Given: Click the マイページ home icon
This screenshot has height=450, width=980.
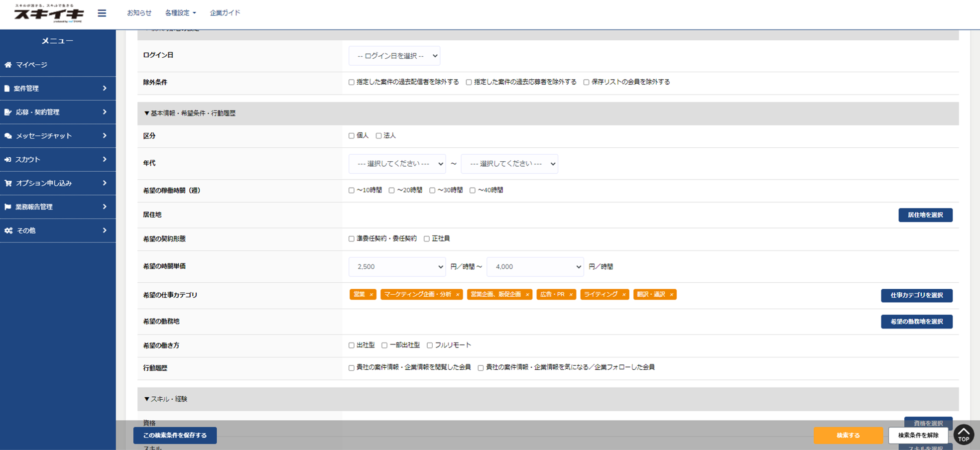Looking at the screenshot, I should 8,65.
